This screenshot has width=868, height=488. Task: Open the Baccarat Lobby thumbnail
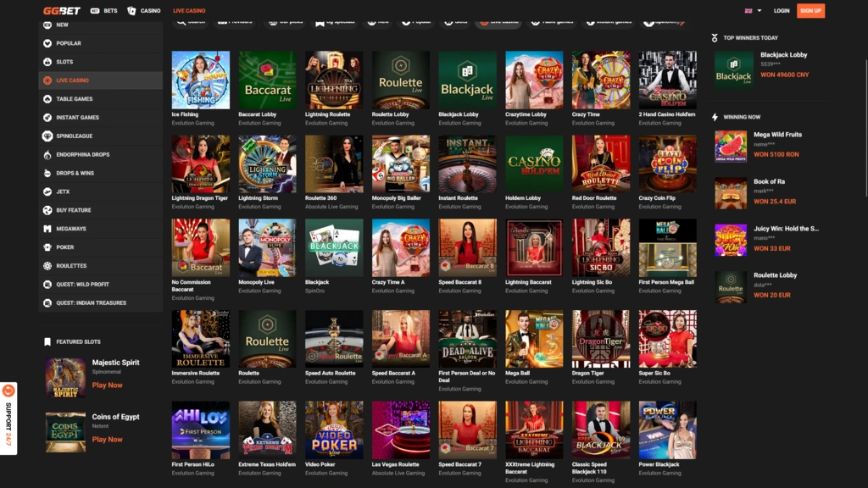(267, 80)
